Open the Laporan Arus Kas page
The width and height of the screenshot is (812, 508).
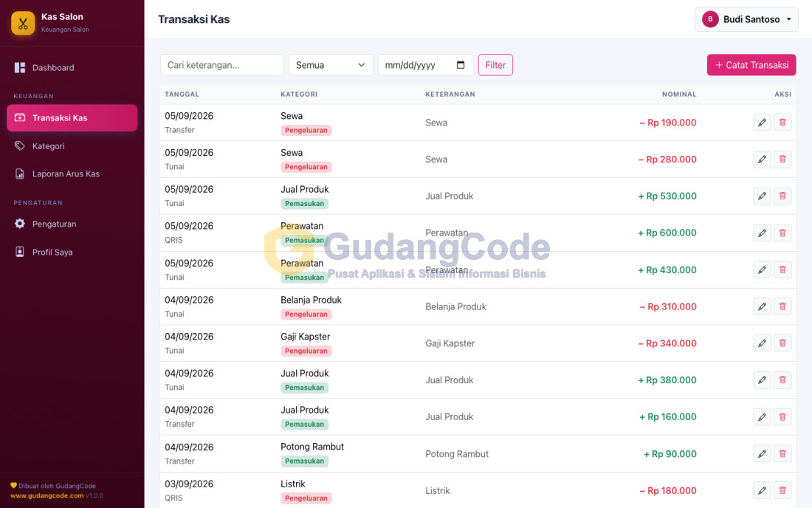coord(72,174)
